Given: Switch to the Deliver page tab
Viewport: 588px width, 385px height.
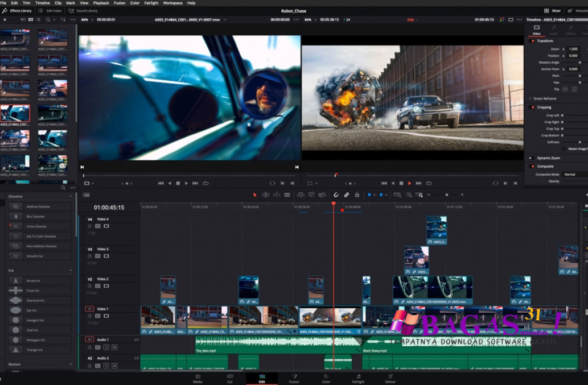Looking at the screenshot, I should tap(390, 379).
